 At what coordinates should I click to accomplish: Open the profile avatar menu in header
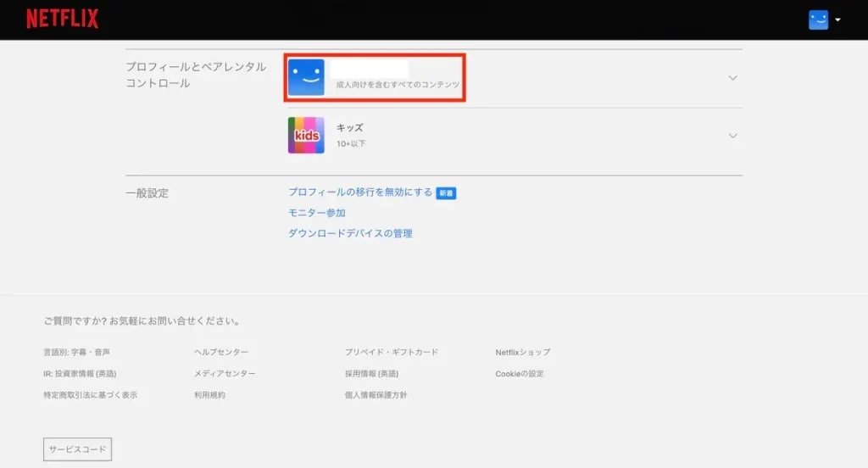click(818, 19)
